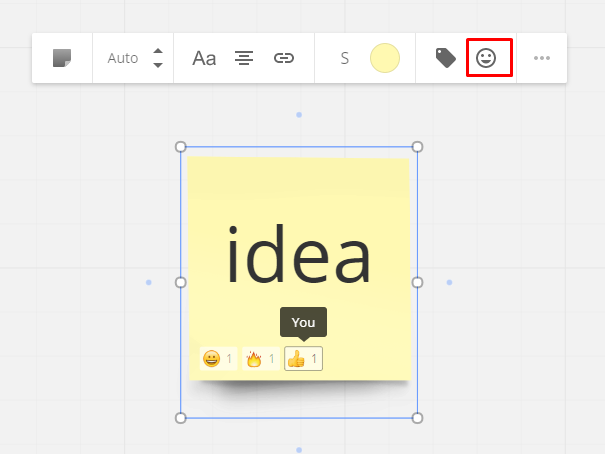
Task: Increase font size with the up arrow
Action: click(158, 51)
